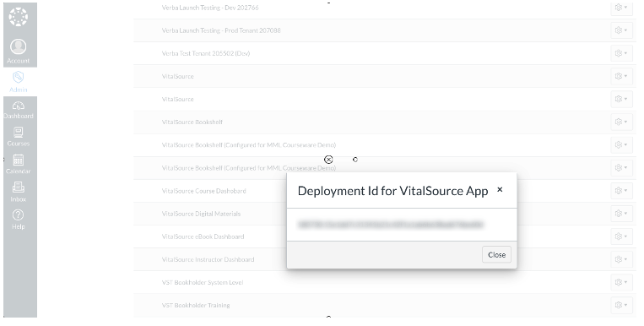This screenshot has height=326, width=644.
Task: Open the Canvas logo home icon
Action: (x=19, y=17)
